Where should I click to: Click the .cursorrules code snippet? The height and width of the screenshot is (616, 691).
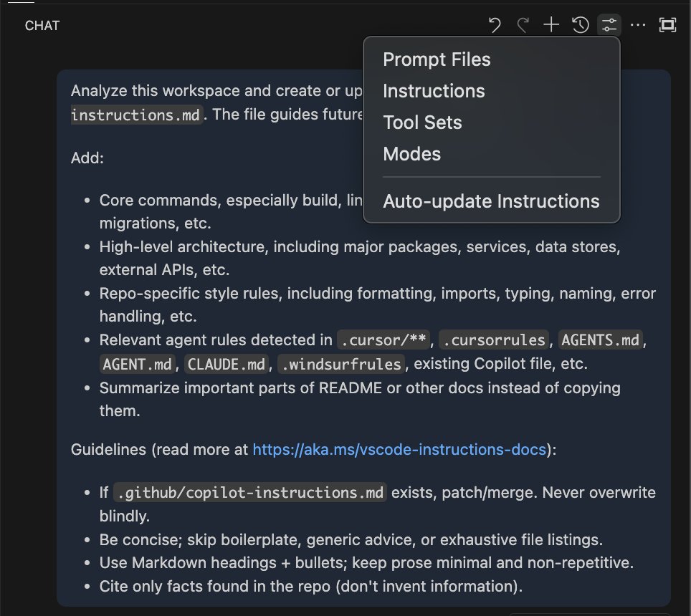click(x=494, y=340)
